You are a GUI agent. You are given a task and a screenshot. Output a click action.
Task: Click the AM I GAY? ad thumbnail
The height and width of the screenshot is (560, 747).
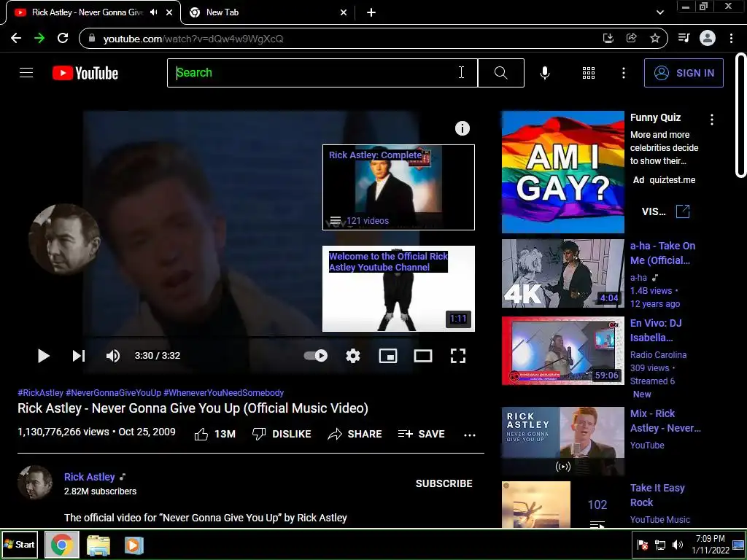point(563,172)
